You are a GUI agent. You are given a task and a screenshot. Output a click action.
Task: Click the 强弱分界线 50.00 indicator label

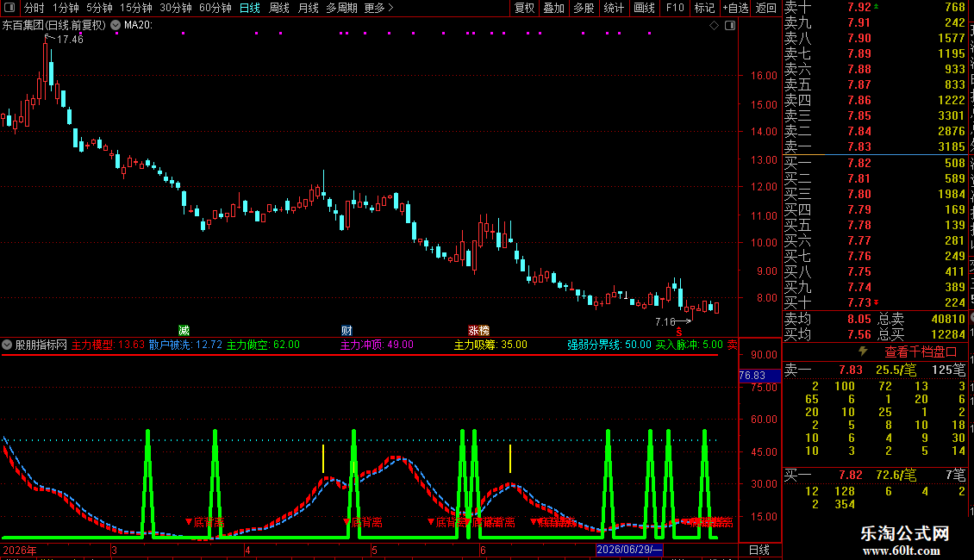pos(609,345)
